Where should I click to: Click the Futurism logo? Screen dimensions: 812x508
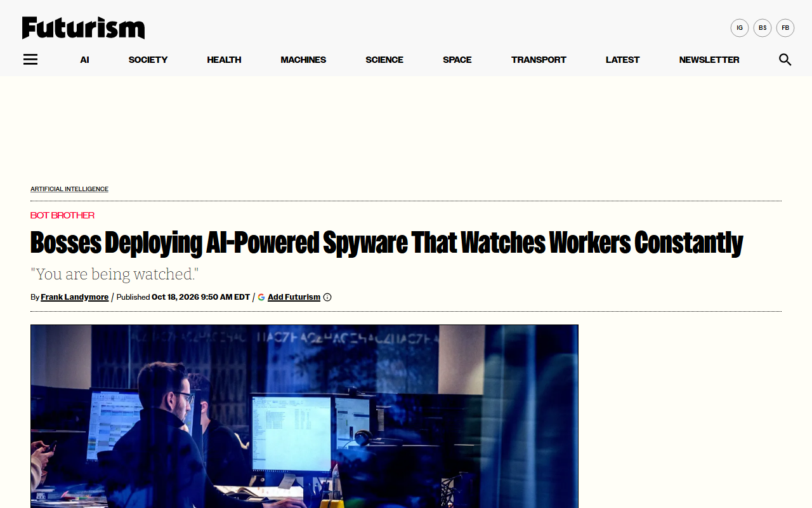coord(83,28)
